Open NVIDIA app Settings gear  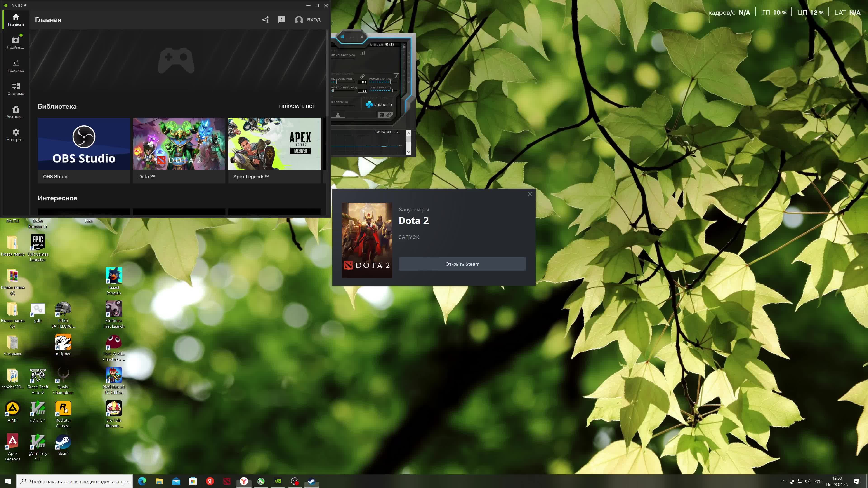(16, 135)
